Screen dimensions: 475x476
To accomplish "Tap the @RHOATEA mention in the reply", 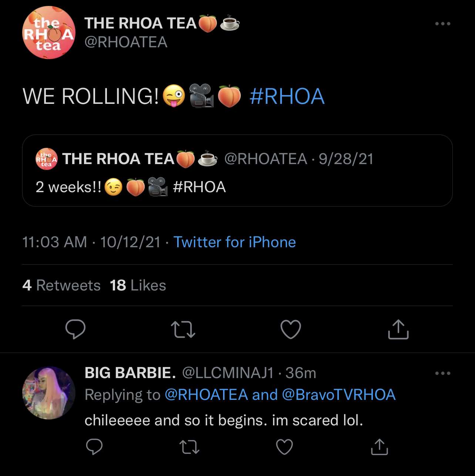I will pyautogui.click(x=206, y=395).
